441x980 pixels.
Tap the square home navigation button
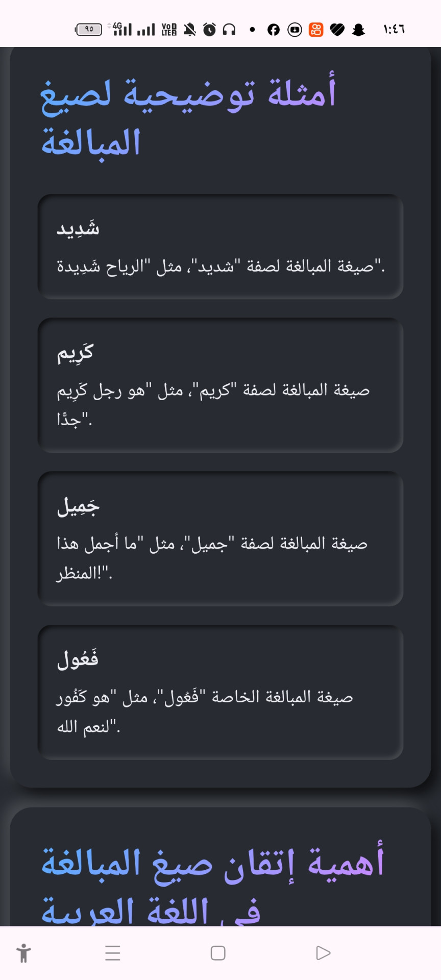tap(218, 953)
